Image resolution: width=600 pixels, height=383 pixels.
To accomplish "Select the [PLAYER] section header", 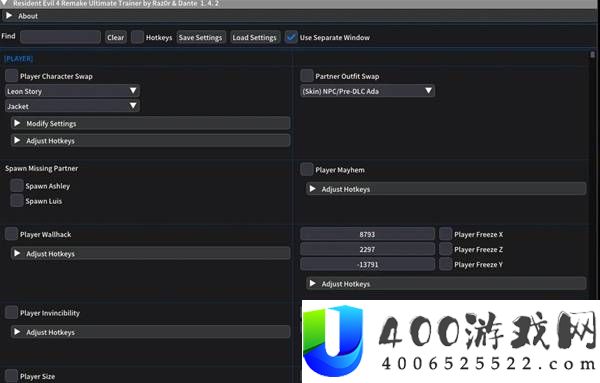I will [18, 59].
